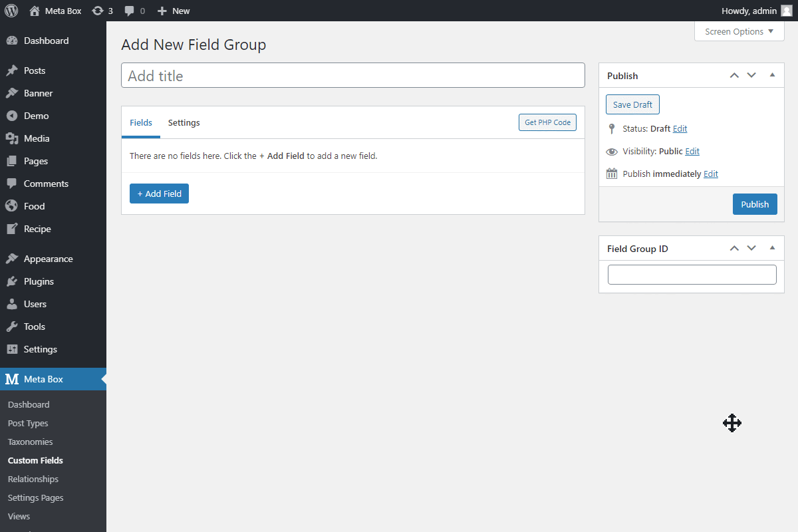798x532 pixels.
Task: Open the Appearance menu item
Action: click(48, 259)
